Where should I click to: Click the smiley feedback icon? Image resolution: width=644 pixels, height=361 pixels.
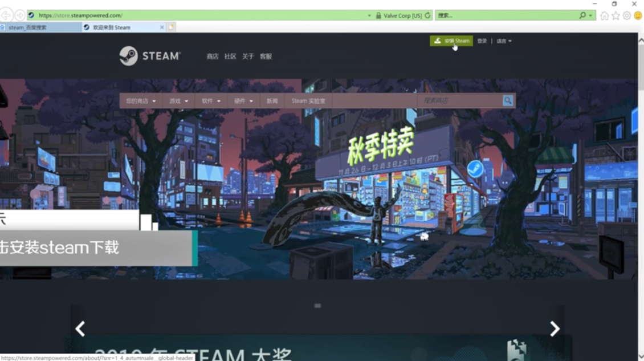pos(638,15)
